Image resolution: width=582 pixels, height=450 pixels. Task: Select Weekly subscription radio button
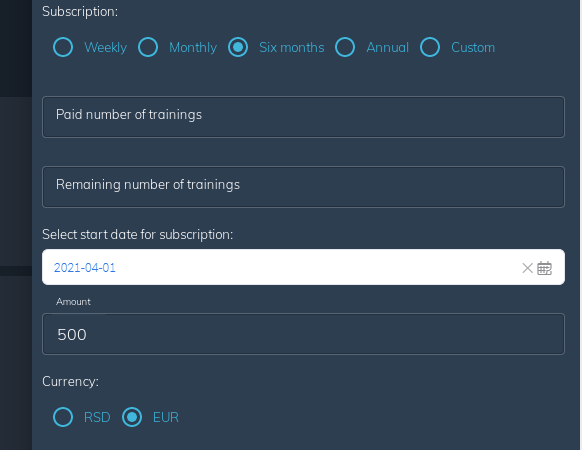click(63, 47)
